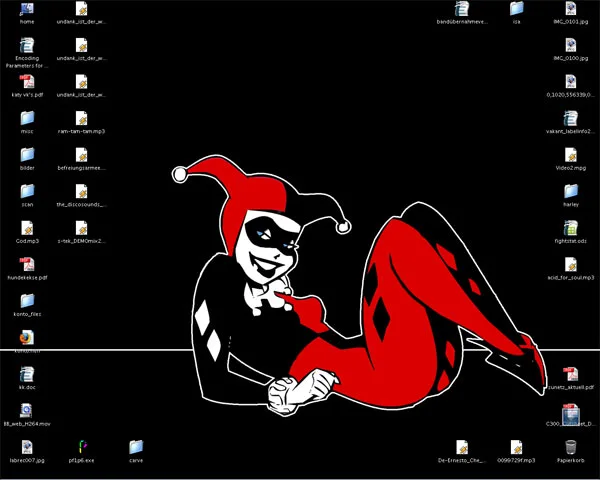Screen dimensions: 600x480
Task: Open the IMG_0101.jpg image
Action: [x=571, y=9]
